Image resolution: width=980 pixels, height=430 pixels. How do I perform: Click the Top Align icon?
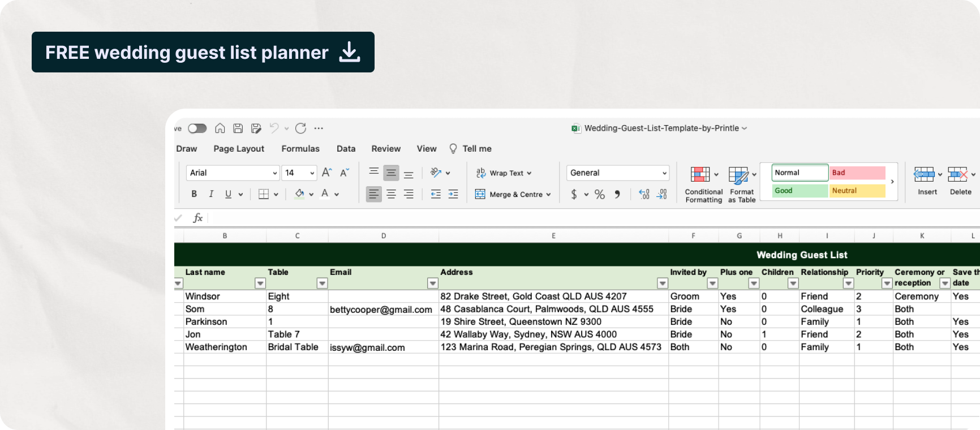point(373,172)
